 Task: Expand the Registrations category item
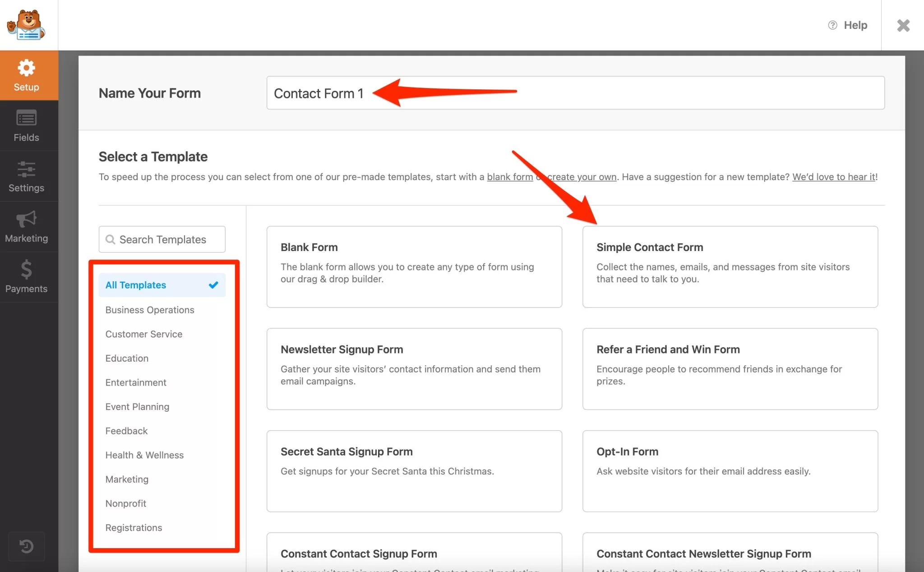coord(133,527)
